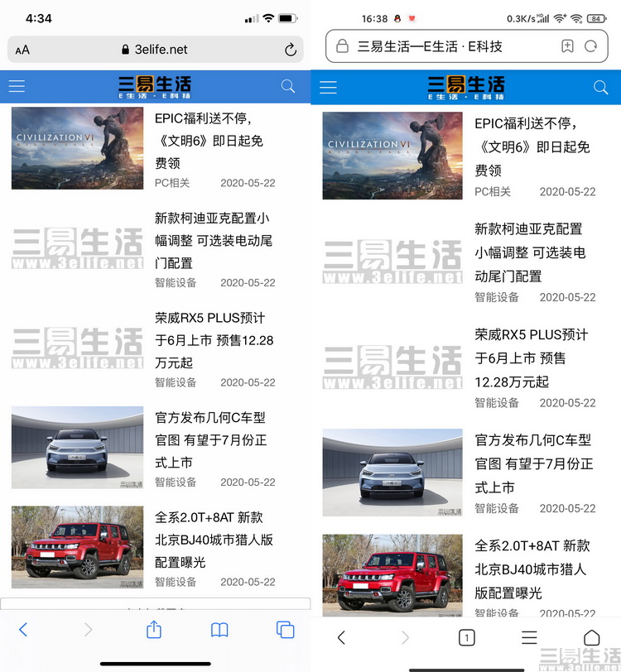Go back in the right browser bottom bar
The height and width of the screenshot is (672, 621).
[341, 638]
